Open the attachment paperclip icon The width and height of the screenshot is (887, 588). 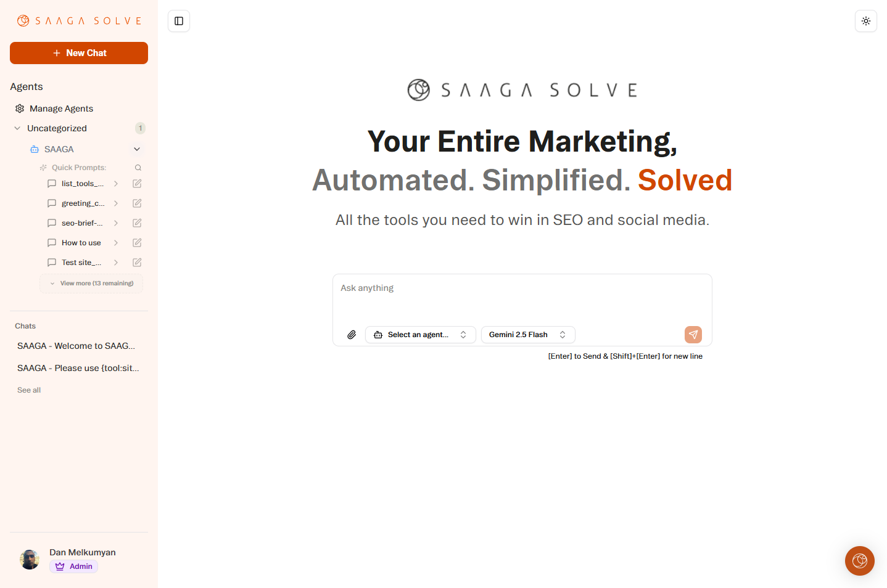click(x=352, y=334)
